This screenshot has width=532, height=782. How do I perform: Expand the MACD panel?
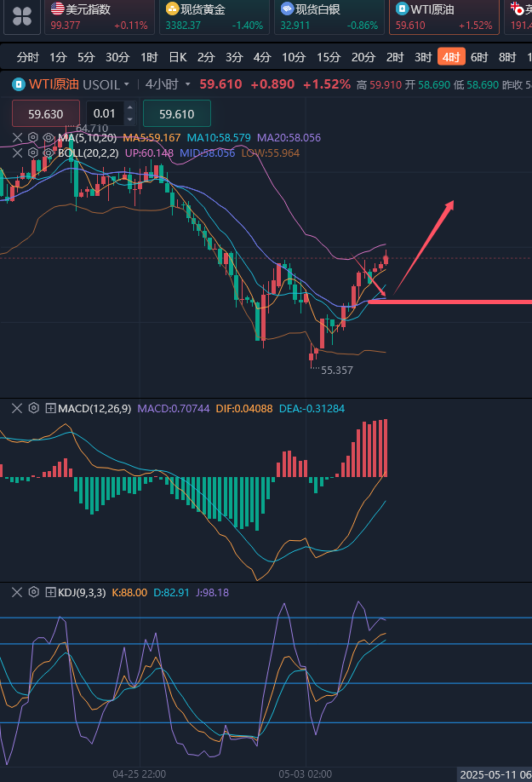50,408
